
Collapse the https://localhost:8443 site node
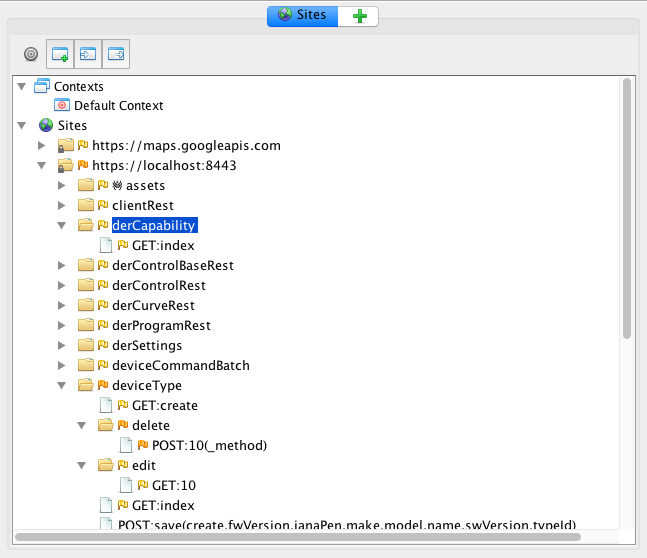pyautogui.click(x=42, y=166)
